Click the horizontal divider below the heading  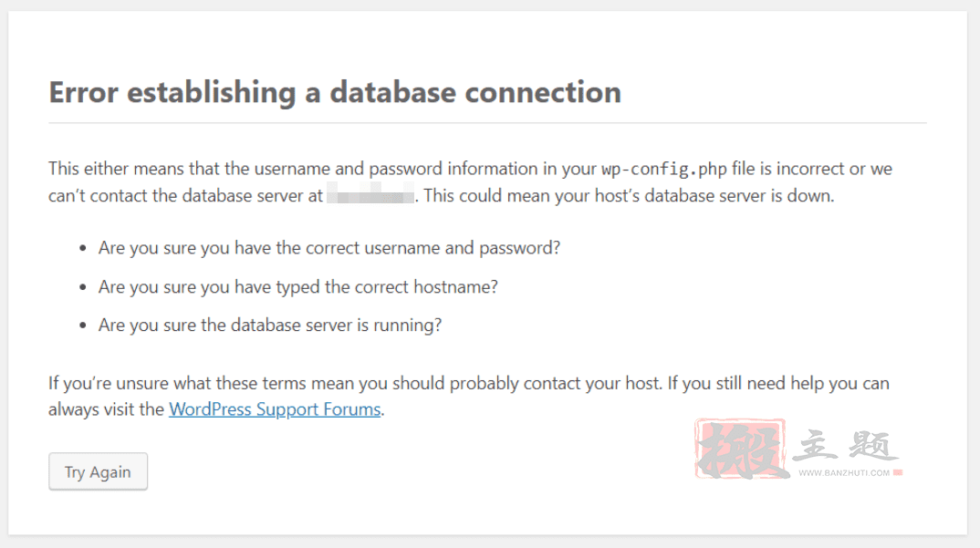tap(487, 123)
